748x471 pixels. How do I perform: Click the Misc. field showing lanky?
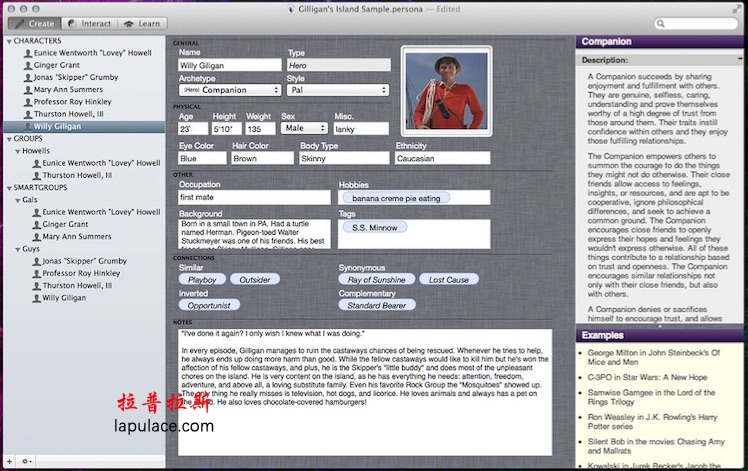[361, 128]
